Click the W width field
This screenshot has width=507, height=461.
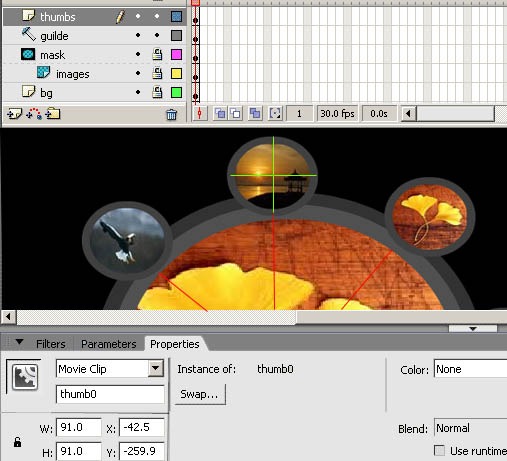[x=79, y=427]
